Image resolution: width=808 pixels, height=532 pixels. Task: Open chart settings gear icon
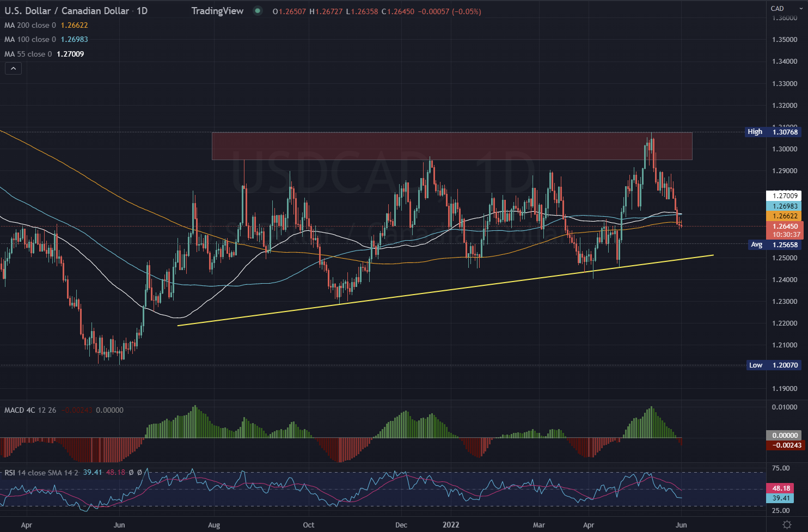pos(787,524)
